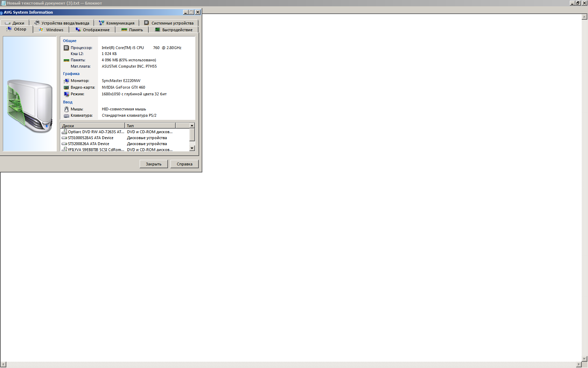
Task: Click the ST31000528AS disk drive icon
Action: pyautogui.click(x=64, y=138)
